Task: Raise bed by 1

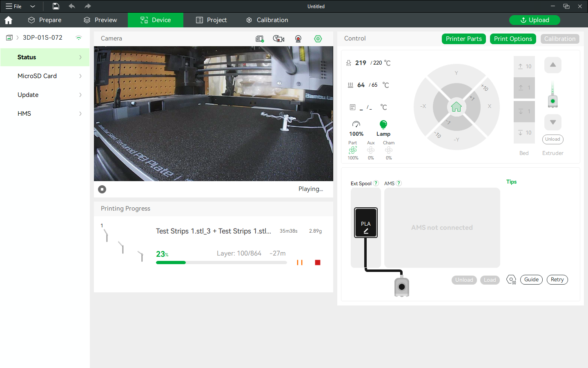Action: (x=524, y=88)
